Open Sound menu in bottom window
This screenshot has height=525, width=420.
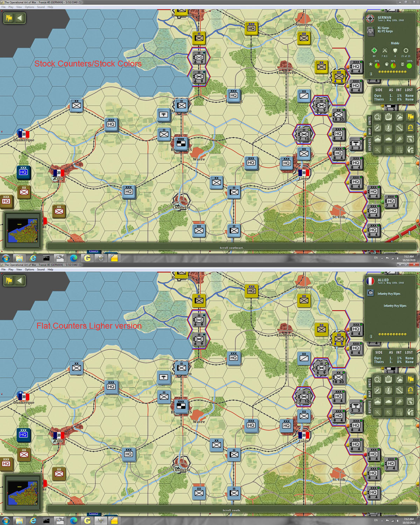(41, 269)
